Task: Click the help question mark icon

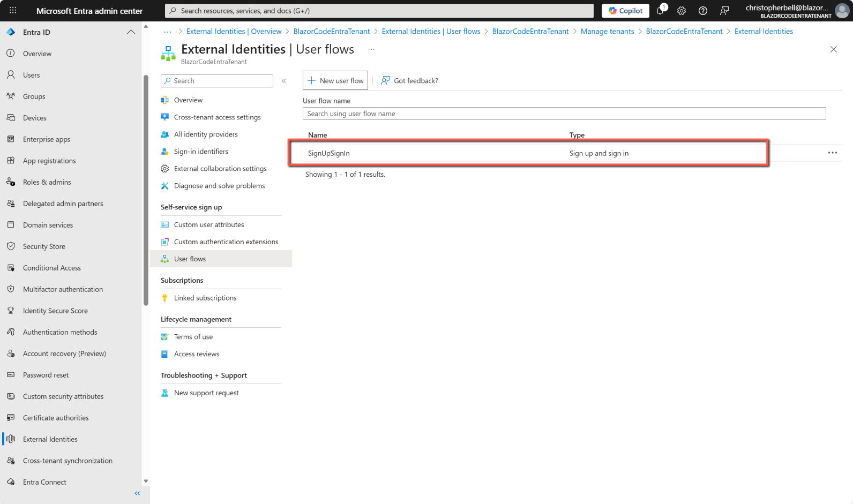Action: 703,11
